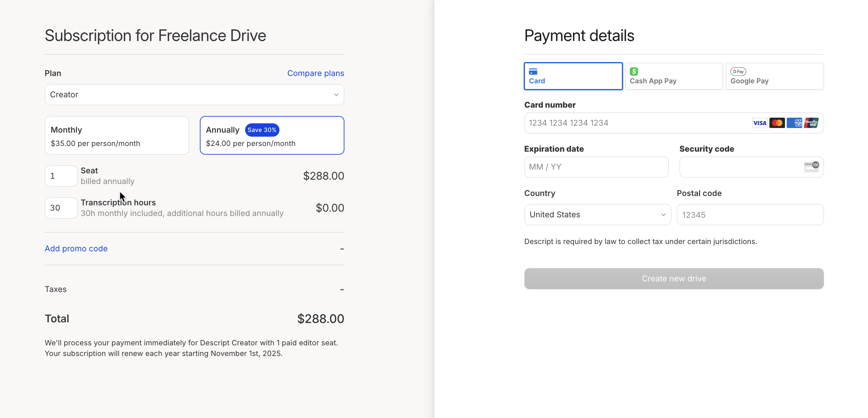Click the Taxes label
The image size is (868, 418).
pos(56,289)
